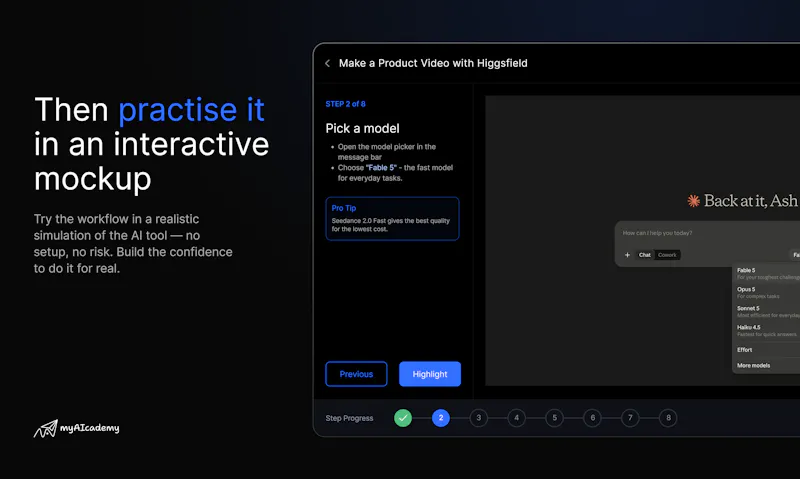This screenshot has height=479, width=800.
Task: Go back using the left chevron arrow
Action: [x=328, y=63]
